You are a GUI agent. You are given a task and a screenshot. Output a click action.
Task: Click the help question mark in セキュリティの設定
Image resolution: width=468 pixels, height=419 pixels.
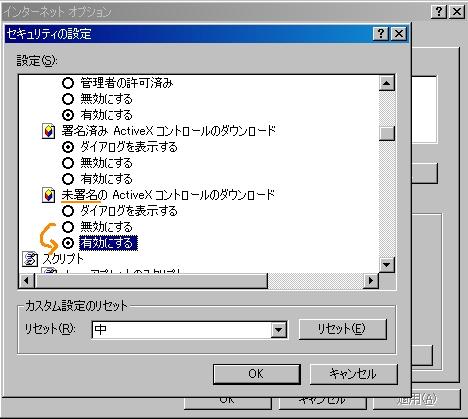click(x=381, y=34)
